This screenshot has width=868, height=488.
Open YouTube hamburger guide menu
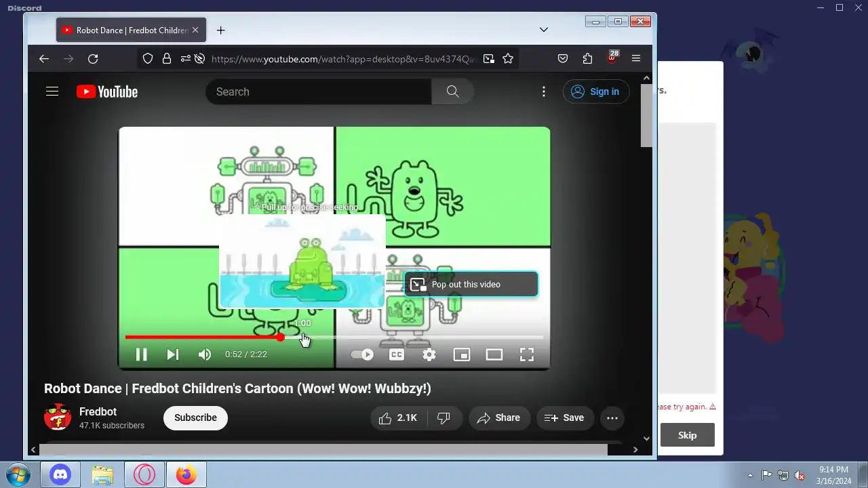[x=52, y=91]
